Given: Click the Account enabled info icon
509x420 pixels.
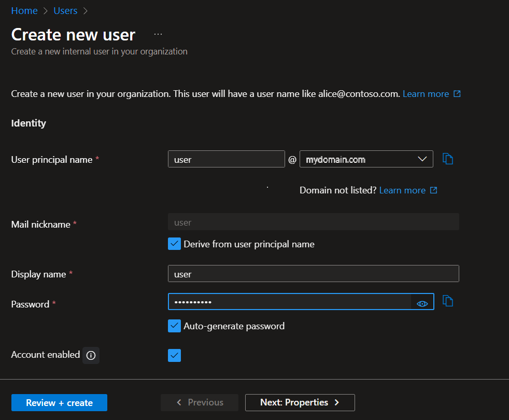Looking at the screenshot, I should pyautogui.click(x=91, y=355).
